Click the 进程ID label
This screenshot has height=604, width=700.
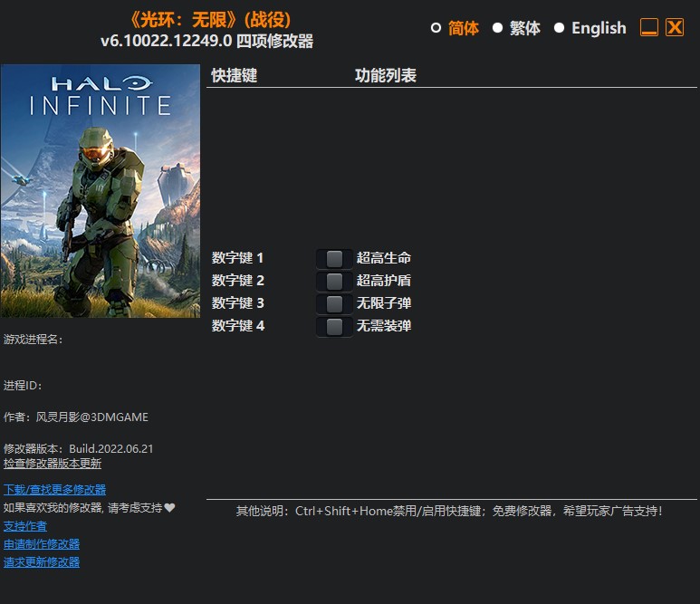[x=23, y=385]
